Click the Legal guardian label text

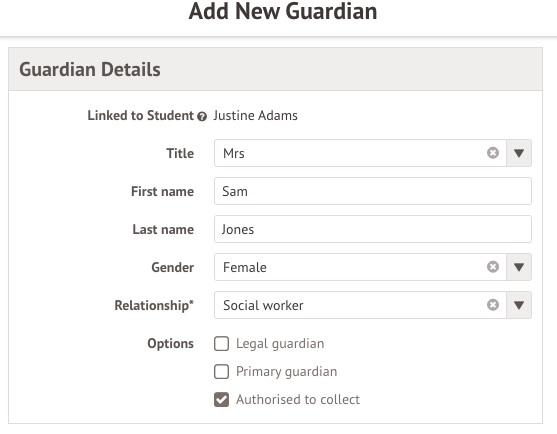click(280, 344)
